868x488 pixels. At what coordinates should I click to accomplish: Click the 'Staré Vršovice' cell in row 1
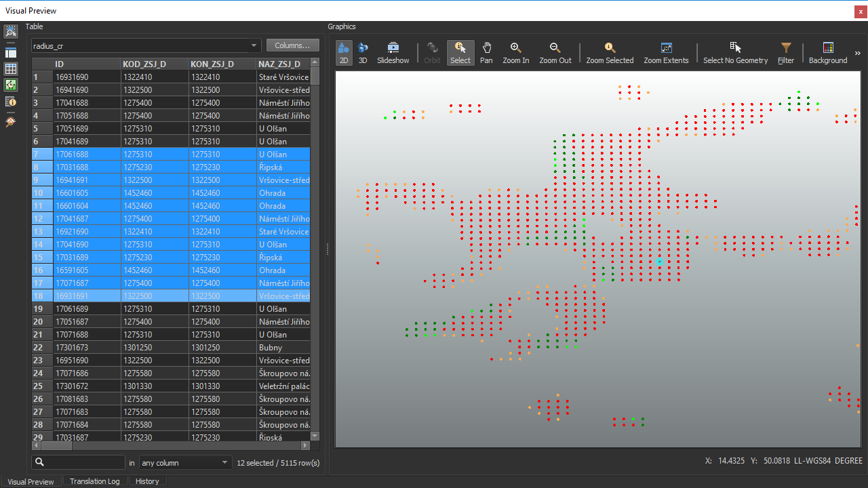pyautogui.click(x=283, y=77)
